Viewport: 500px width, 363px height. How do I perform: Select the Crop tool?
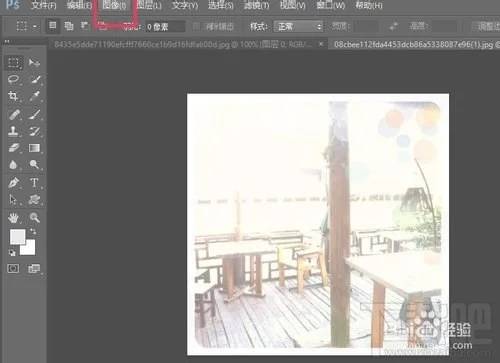[13, 96]
